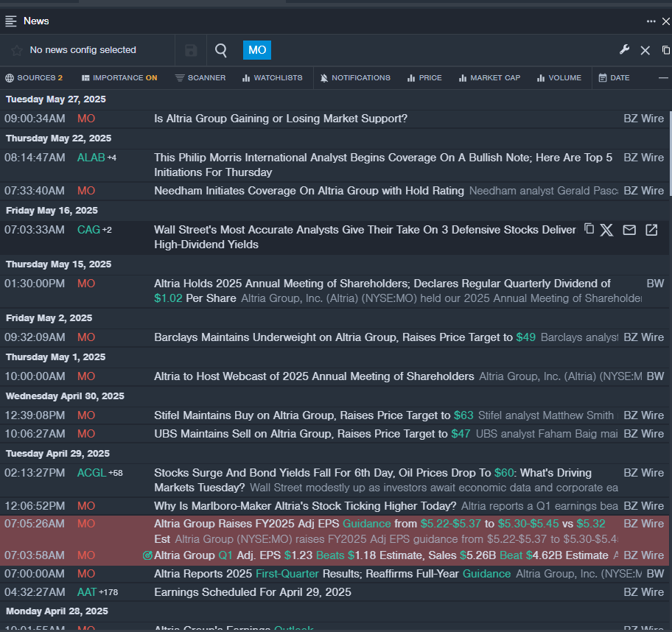Viewport: 672px width, 632px height.
Task: Open the CAG story in a new window
Action: pos(651,230)
